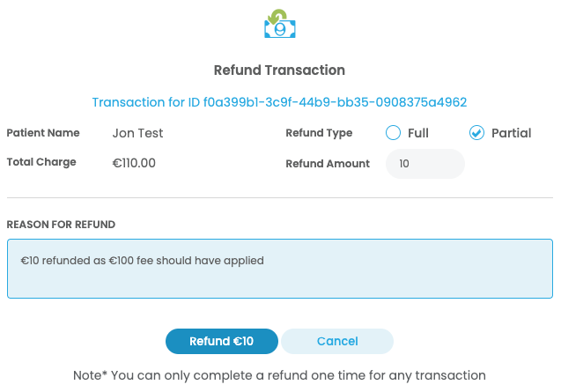This screenshot has width=561, height=392.
Task: Click the patient name Jon Test
Action: tap(138, 133)
